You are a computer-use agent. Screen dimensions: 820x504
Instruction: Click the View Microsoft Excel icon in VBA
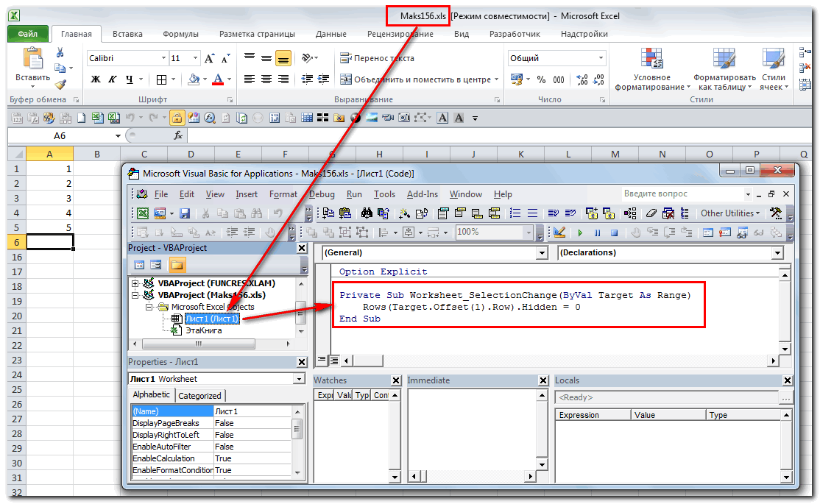tap(143, 213)
